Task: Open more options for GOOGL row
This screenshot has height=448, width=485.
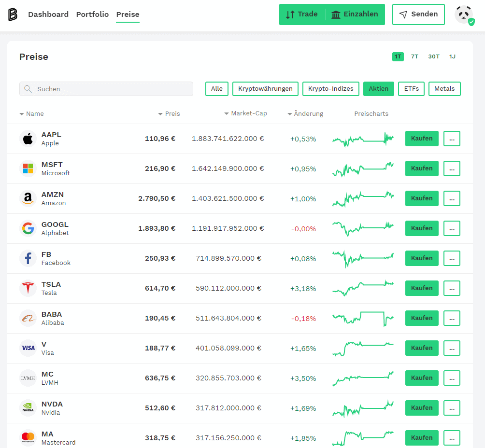Action: (452, 228)
